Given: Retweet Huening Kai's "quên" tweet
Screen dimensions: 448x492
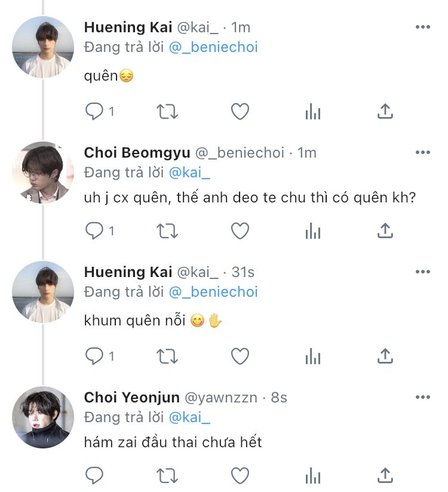Looking at the screenshot, I should tap(167, 111).
